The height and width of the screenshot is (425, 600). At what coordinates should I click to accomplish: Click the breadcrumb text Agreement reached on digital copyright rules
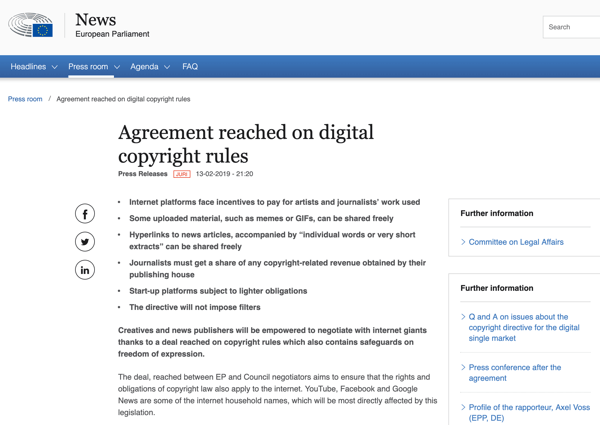click(123, 99)
